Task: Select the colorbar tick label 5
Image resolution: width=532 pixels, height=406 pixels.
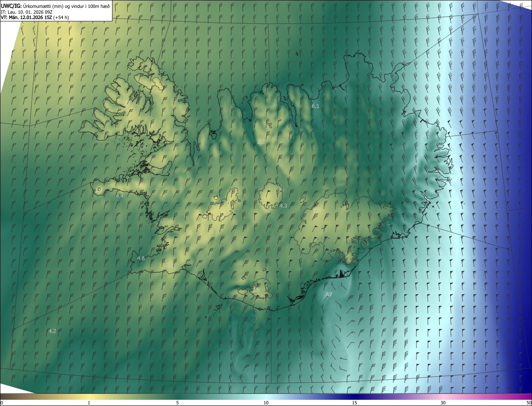Action: 177,403
